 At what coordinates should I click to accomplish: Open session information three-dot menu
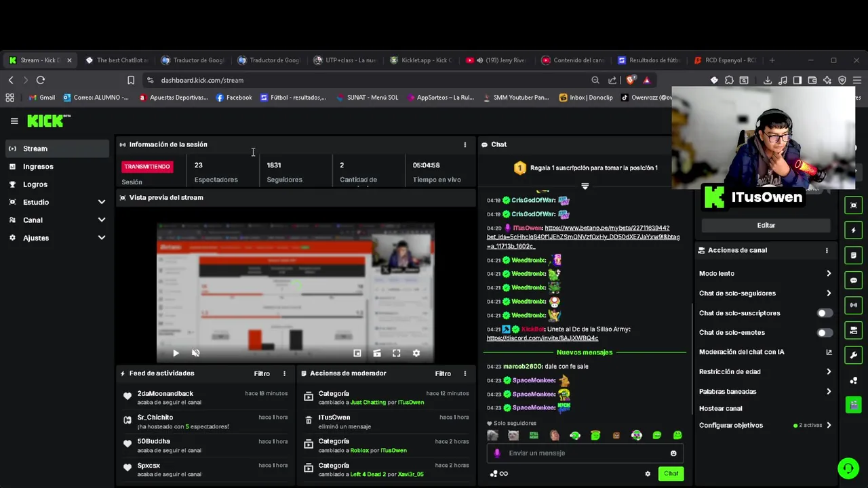coord(465,144)
